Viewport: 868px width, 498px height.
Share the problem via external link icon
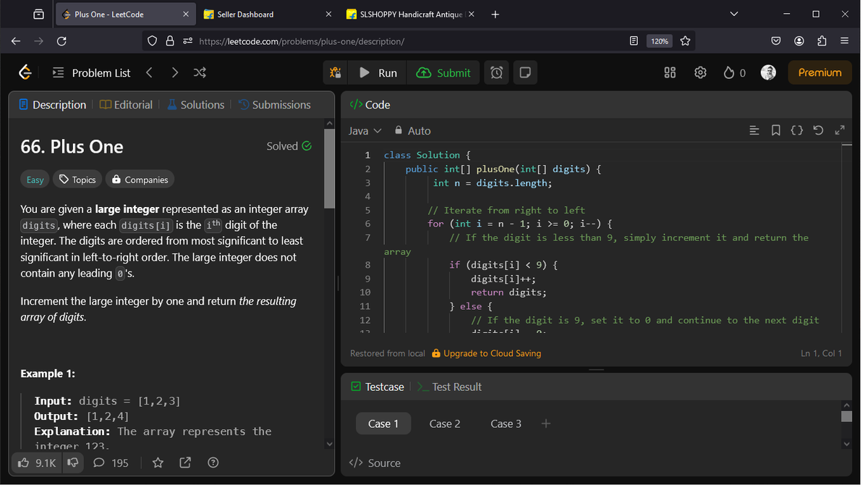coord(185,463)
